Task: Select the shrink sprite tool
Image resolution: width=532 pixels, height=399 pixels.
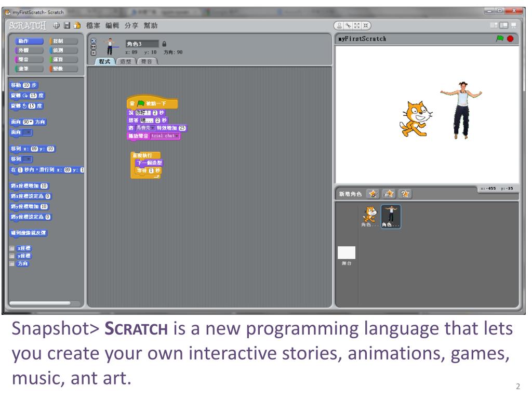Action: click(x=366, y=25)
